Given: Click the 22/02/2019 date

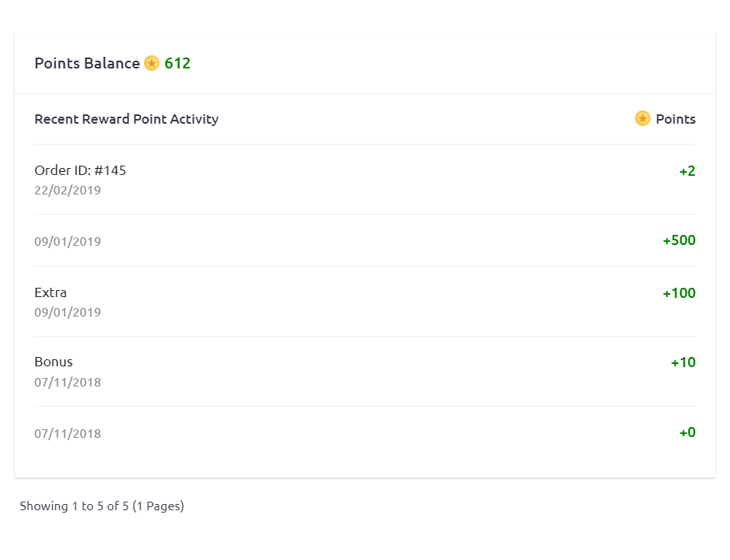Looking at the screenshot, I should pos(68,190).
